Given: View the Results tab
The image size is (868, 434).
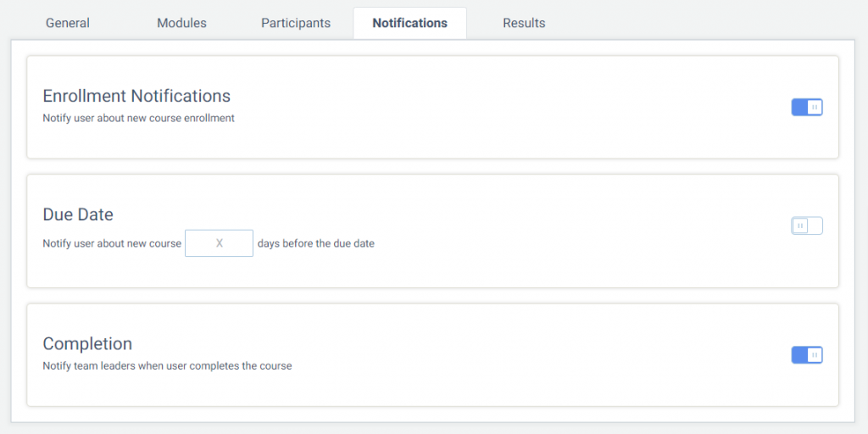Looking at the screenshot, I should 524,23.
